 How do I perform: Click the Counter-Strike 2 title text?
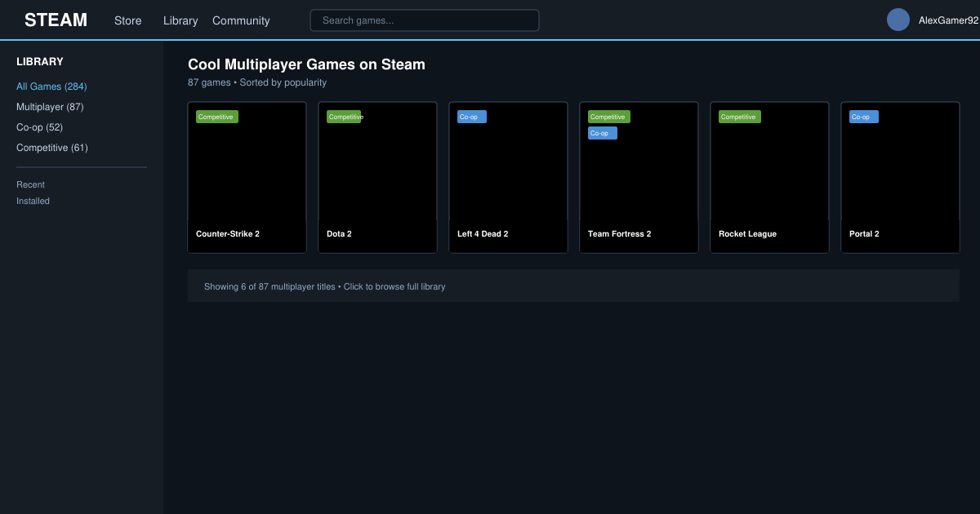pos(228,234)
